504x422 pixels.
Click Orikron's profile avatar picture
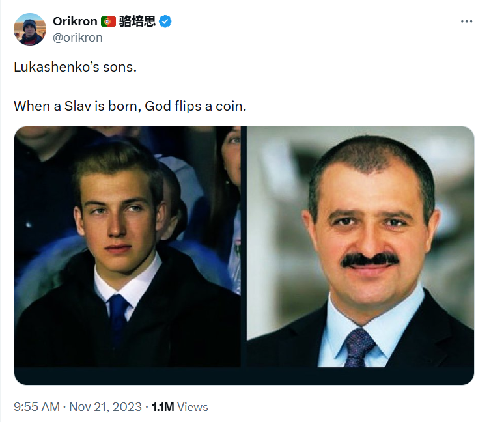[30, 29]
